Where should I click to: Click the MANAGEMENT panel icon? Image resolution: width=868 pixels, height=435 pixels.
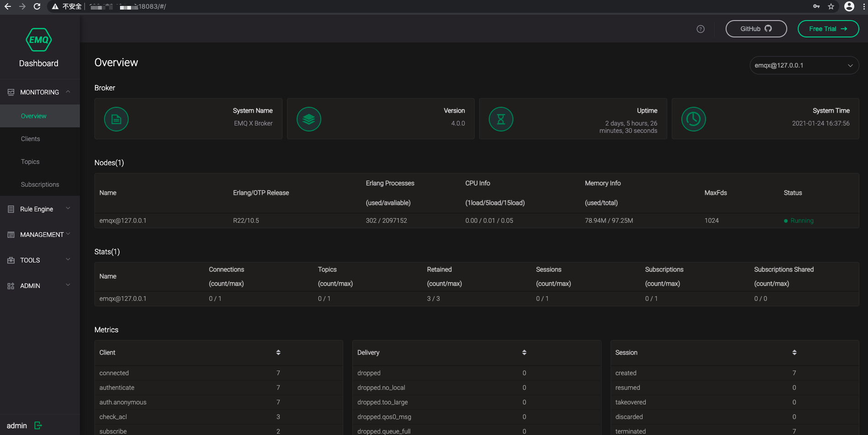pyautogui.click(x=11, y=235)
